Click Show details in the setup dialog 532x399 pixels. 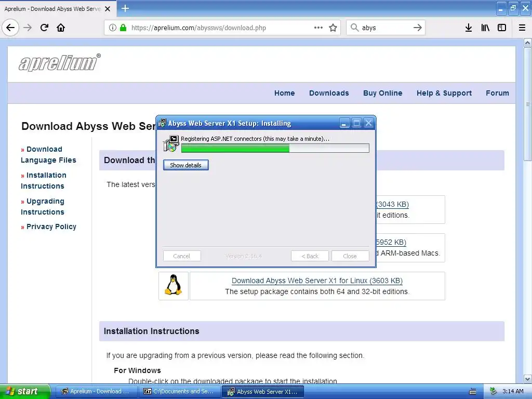click(x=185, y=165)
